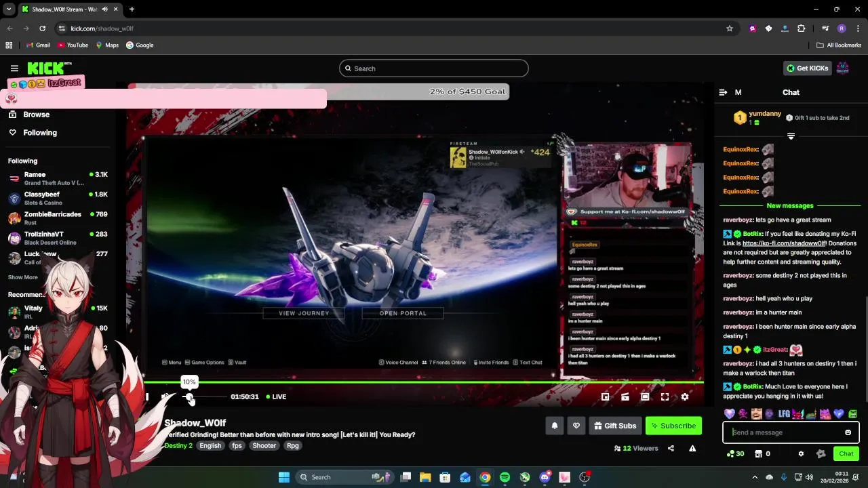Open emote picker in message box
This screenshot has height=488, width=868.
tap(848, 432)
